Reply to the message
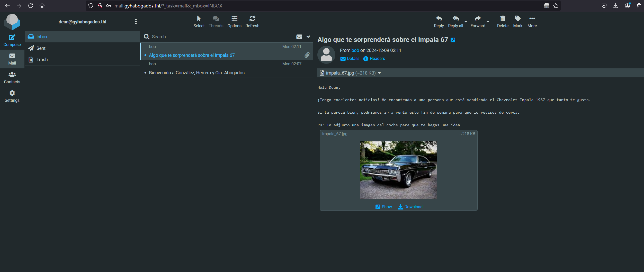The width and height of the screenshot is (644, 272). point(439,22)
